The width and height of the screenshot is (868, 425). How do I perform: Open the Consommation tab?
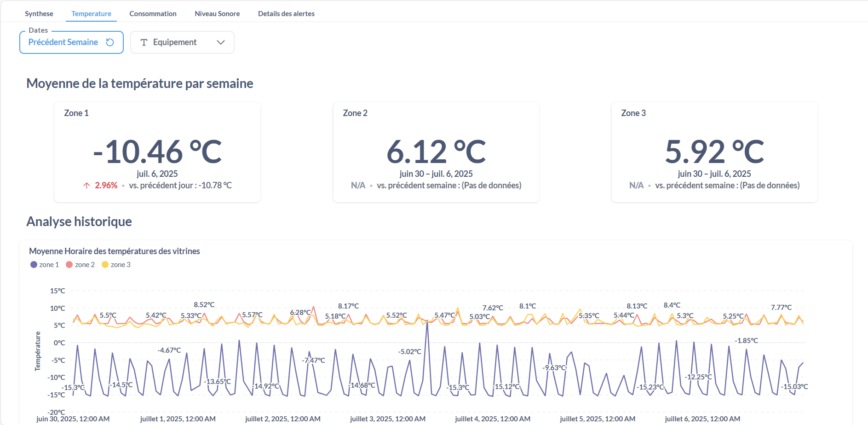coord(153,13)
